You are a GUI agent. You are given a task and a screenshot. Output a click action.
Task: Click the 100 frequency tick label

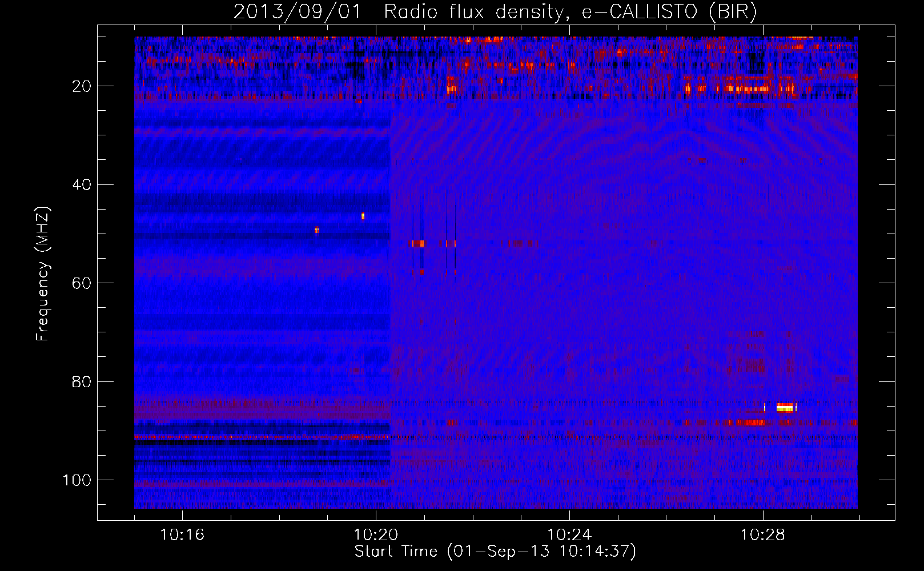78,480
